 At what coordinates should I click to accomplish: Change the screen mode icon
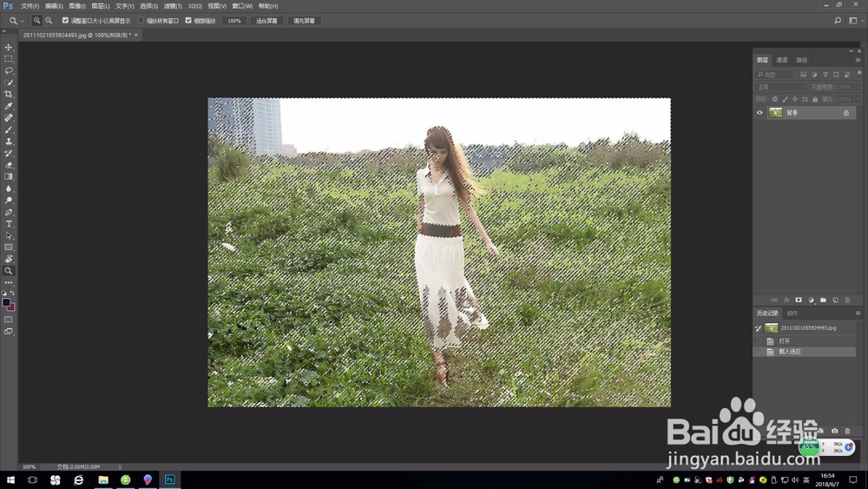pyautogui.click(x=9, y=331)
